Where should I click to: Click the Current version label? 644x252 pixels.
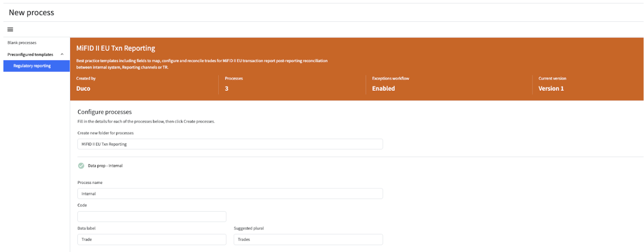[553, 79]
